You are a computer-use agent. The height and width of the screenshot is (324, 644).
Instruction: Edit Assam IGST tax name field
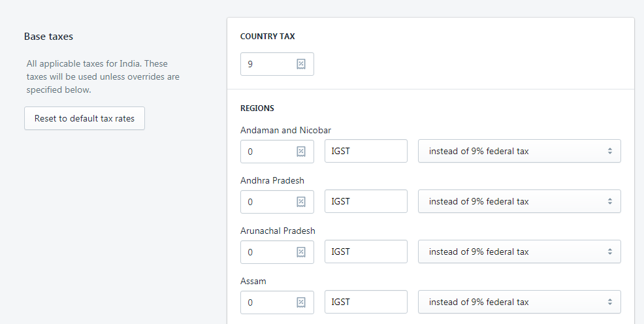[366, 302]
